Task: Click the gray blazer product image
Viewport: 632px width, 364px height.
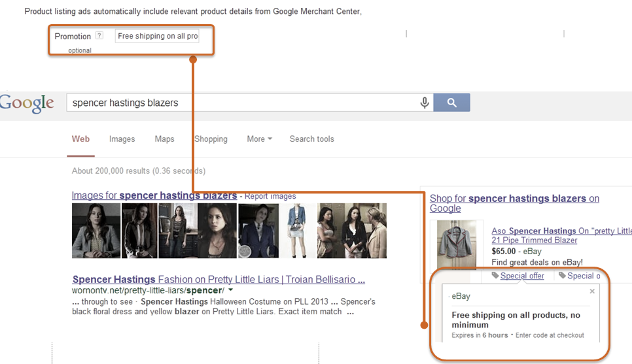Action: point(457,244)
